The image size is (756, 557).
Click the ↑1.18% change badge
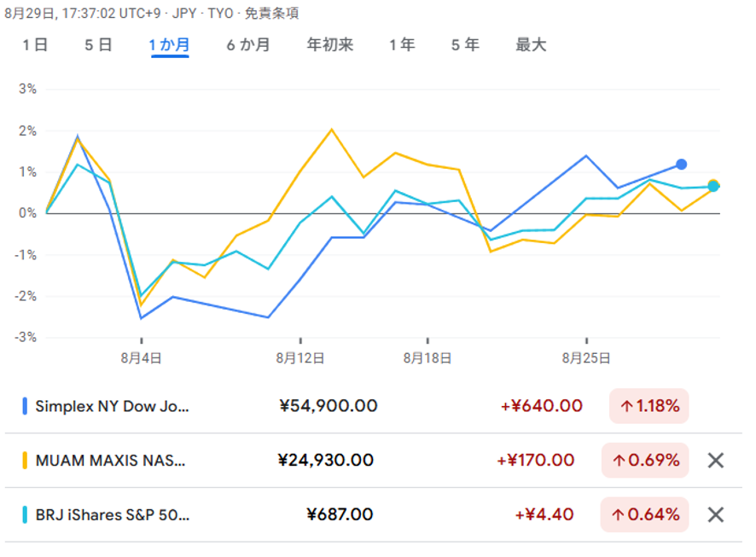pyautogui.click(x=649, y=406)
